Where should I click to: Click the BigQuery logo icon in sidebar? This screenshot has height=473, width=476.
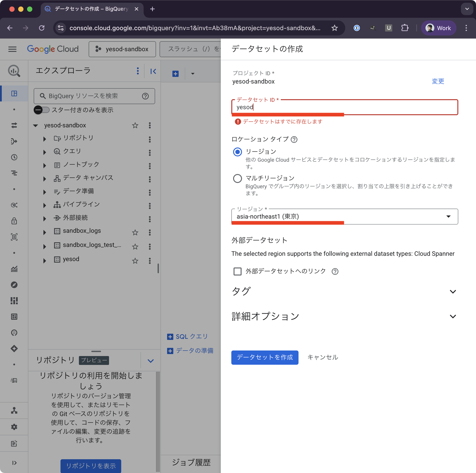pos(14,71)
